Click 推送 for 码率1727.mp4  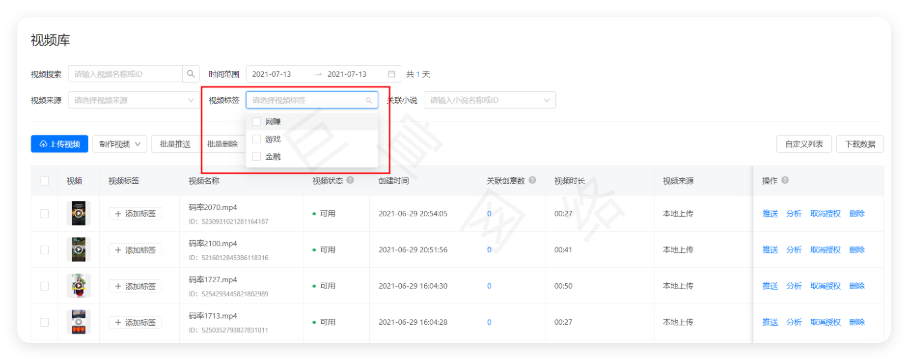click(770, 286)
